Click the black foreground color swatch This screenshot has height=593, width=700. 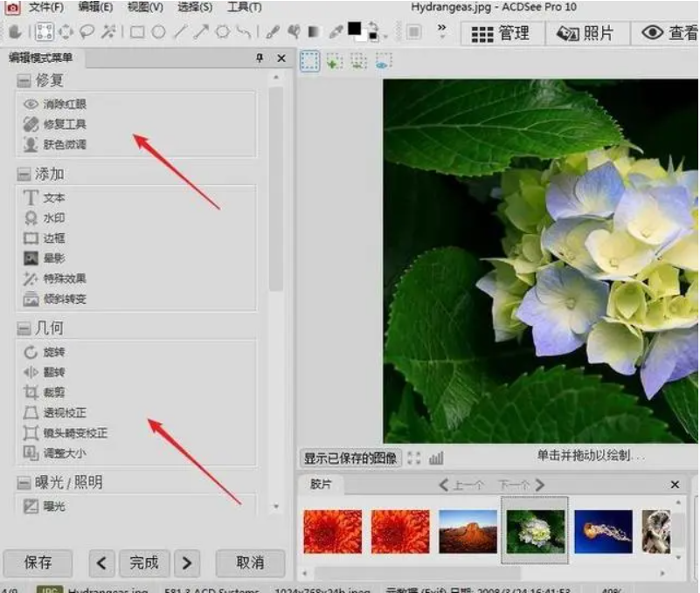pos(355,29)
